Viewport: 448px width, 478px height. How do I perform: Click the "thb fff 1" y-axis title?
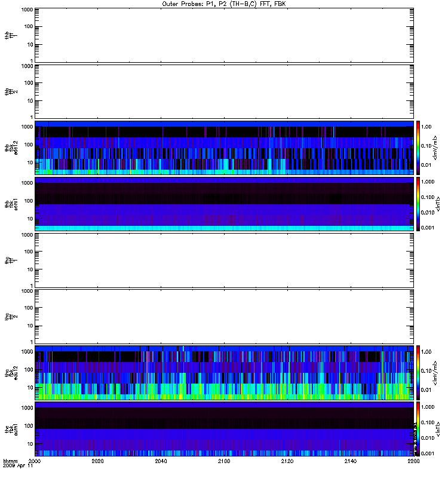point(11,35)
